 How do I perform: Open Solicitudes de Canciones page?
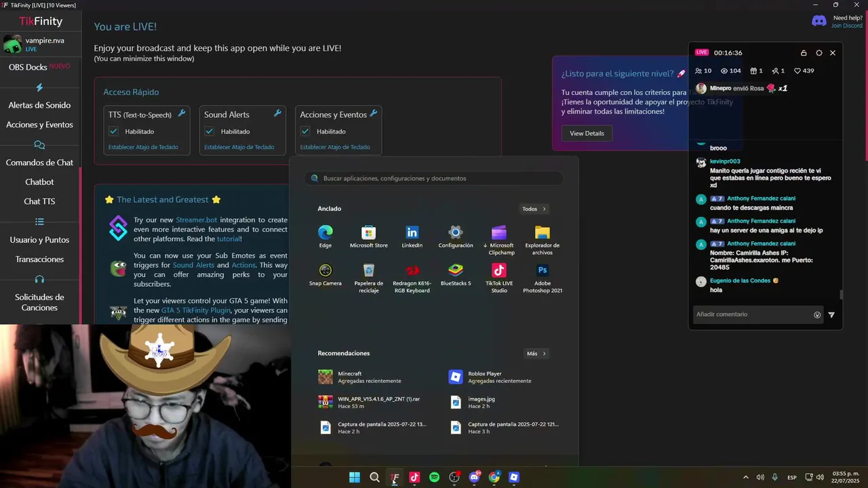click(x=39, y=302)
